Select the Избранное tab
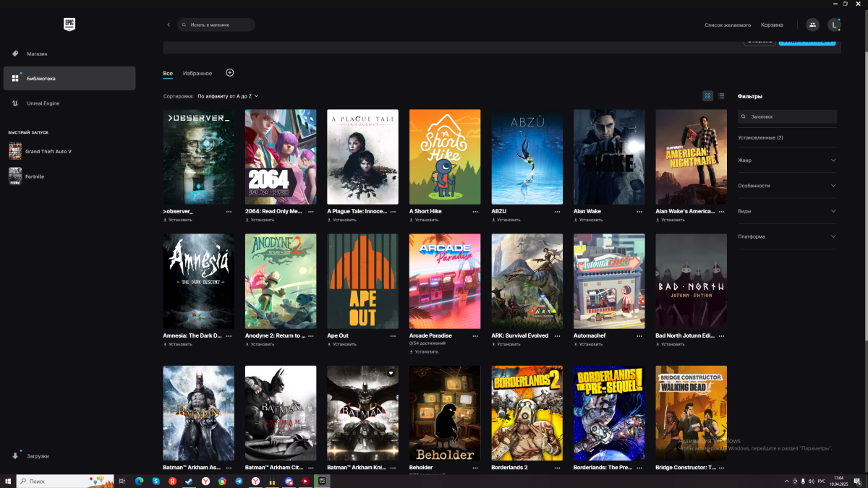 pyautogui.click(x=197, y=73)
